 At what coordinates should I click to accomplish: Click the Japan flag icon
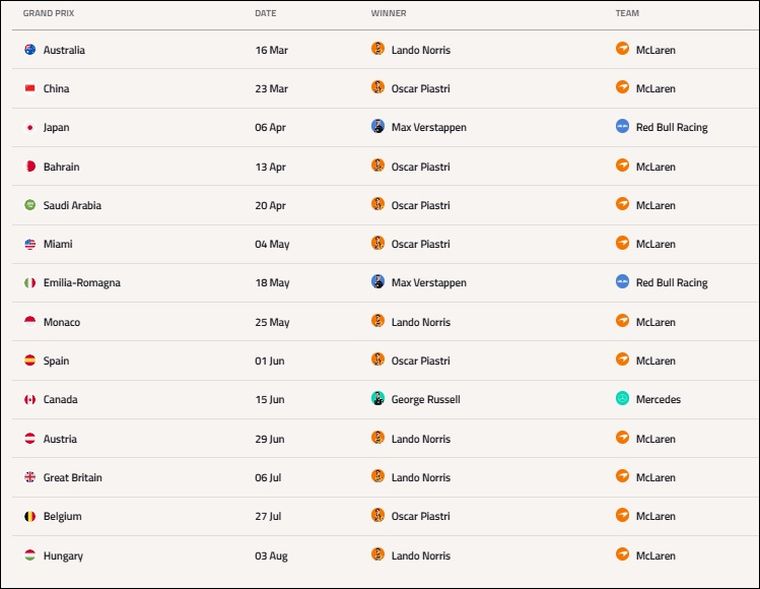tap(30, 127)
